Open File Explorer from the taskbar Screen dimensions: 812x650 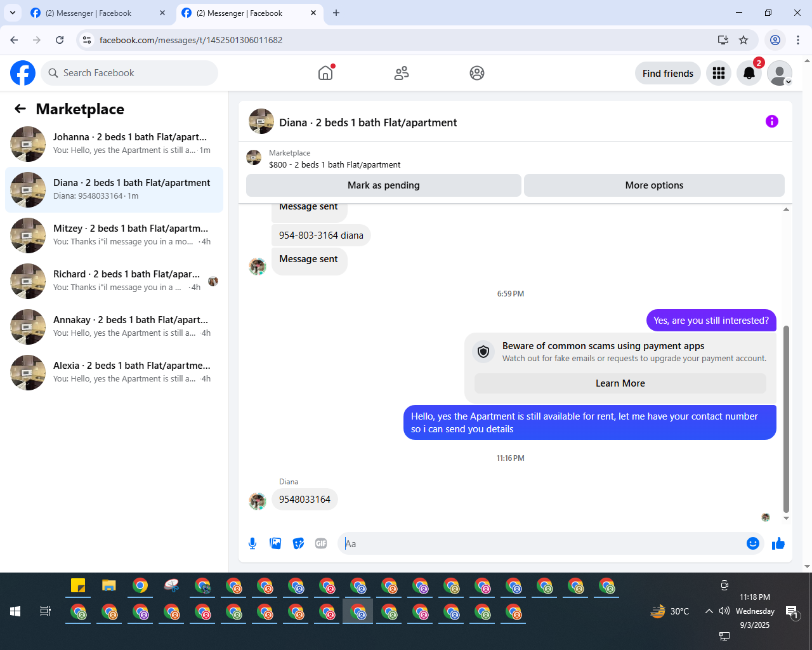[109, 585]
